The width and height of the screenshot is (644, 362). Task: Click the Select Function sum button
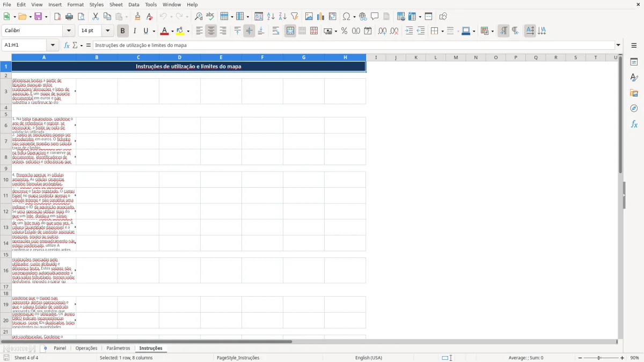pos(75,45)
